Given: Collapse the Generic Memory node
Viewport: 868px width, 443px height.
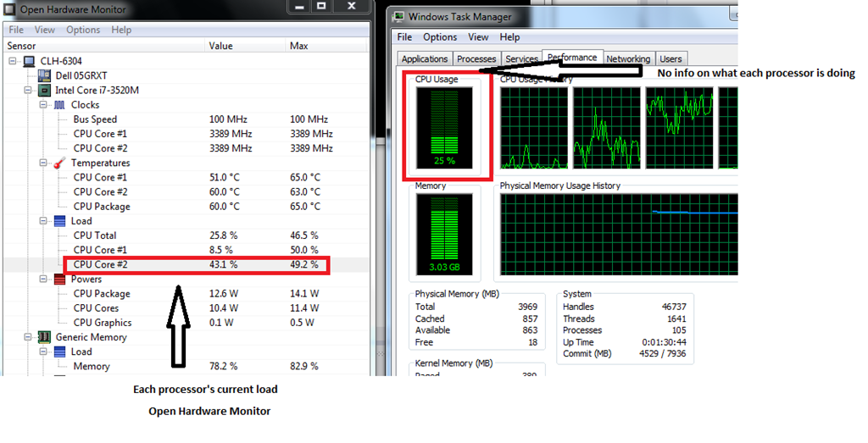Looking at the screenshot, I should [x=28, y=337].
